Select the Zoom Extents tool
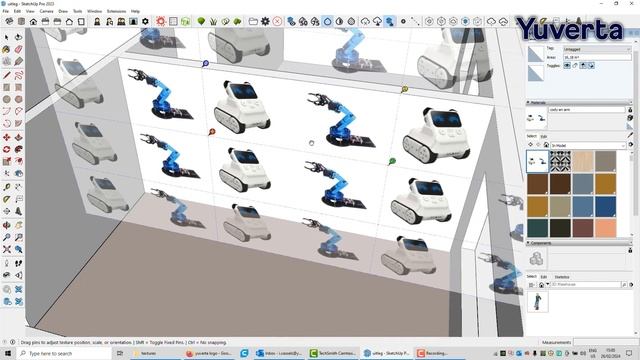 (7, 249)
